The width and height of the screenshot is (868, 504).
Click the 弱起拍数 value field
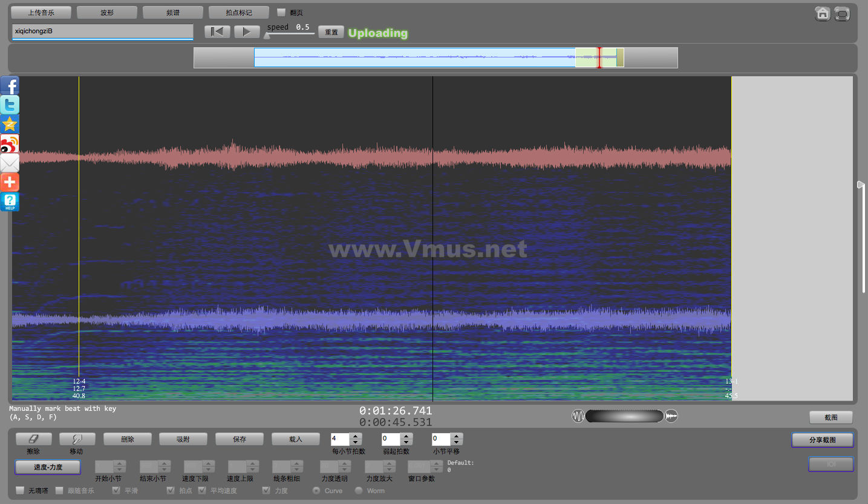[x=391, y=439]
